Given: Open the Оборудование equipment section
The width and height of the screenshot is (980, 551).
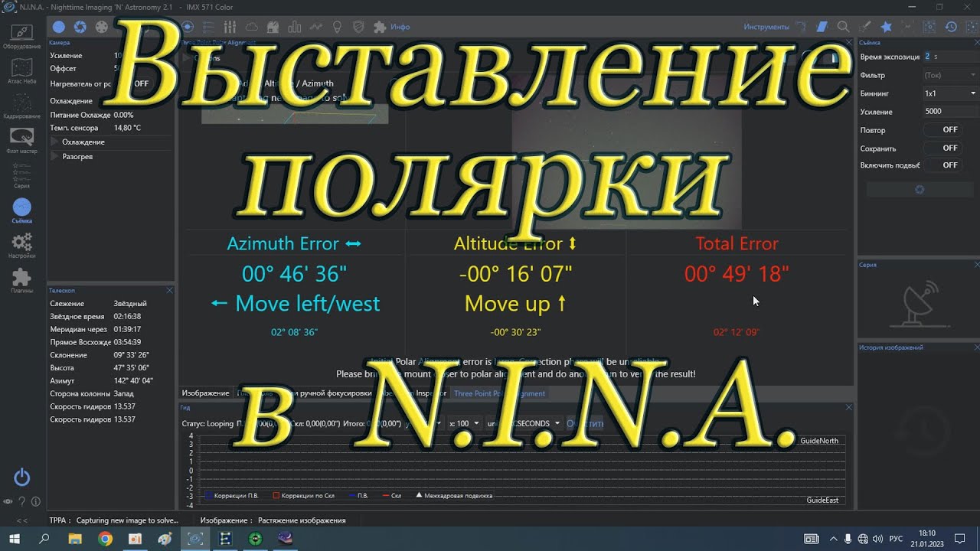Looking at the screenshot, I should [x=21, y=36].
